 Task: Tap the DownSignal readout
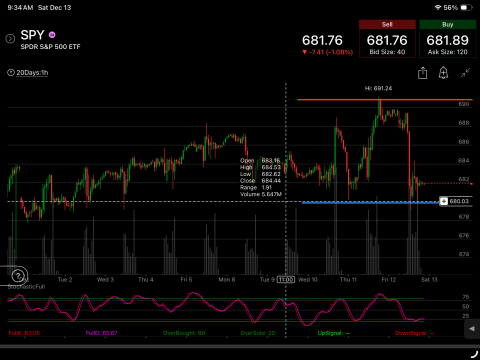pyautogui.click(x=415, y=333)
